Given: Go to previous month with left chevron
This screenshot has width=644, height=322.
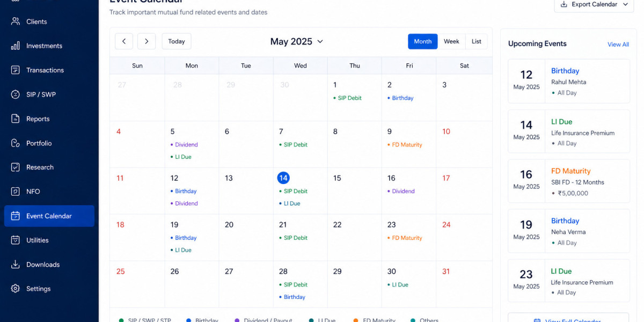Looking at the screenshot, I should pyautogui.click(x=124, y=41).
